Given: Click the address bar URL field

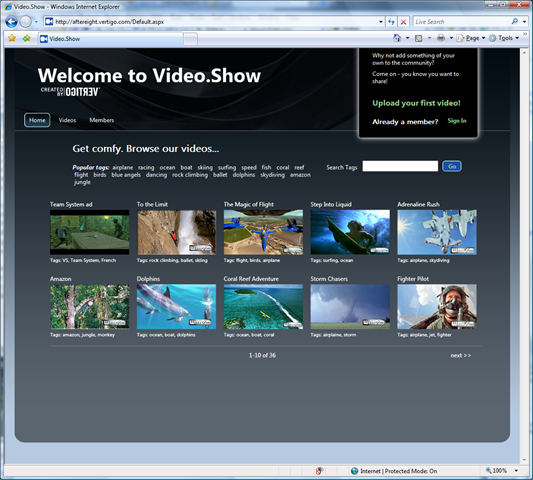Looking at the screenshot, I should (x=214, y=22).
